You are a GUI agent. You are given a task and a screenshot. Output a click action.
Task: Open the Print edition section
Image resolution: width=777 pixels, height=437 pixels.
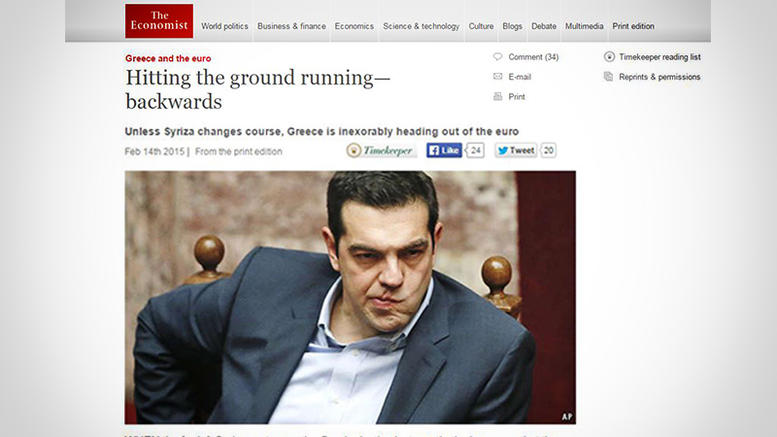[x=633, y=26]
